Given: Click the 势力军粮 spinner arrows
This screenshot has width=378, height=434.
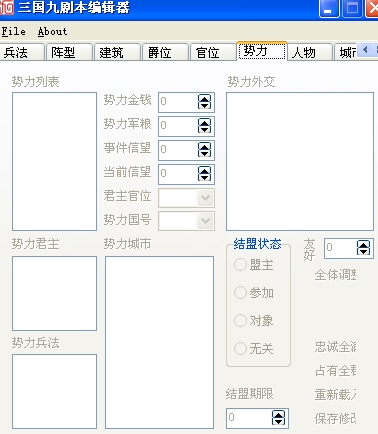Looking at the screenshot, I should [204, 126].
